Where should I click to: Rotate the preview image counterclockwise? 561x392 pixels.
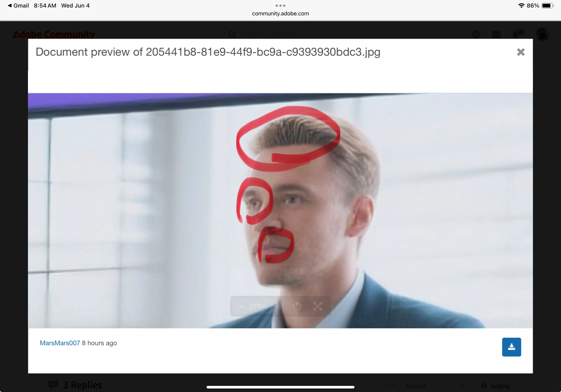(297, 306)
